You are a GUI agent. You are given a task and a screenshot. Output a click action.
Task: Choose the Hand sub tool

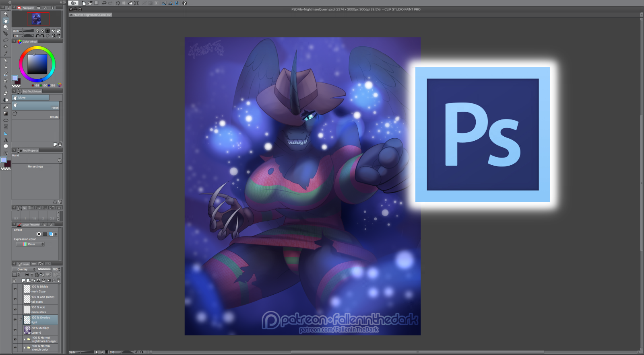click(36, 106)
